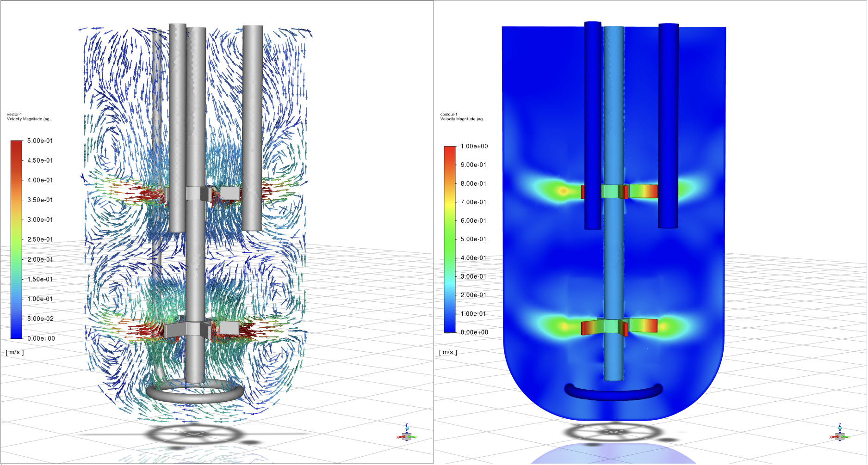Select the lower impeller blades in the contour view
868x465 pixels.
coord(620,327)
